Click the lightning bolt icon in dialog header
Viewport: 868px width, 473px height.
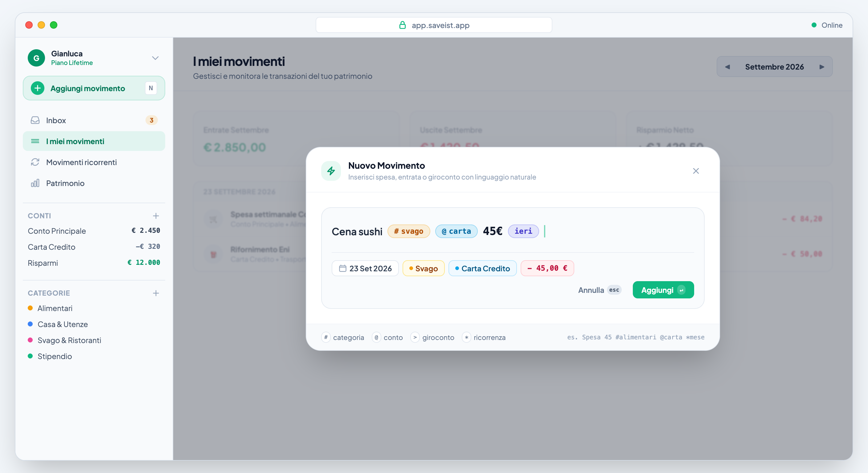point(331,171)
